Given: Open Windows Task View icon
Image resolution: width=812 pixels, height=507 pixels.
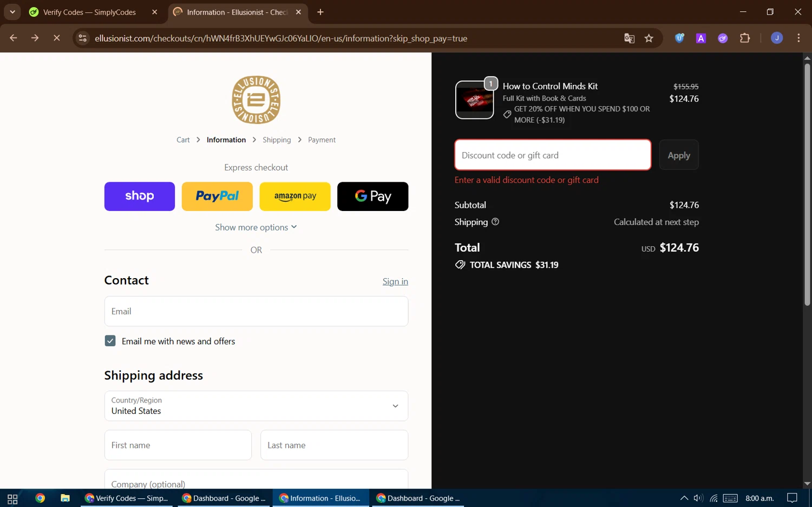Looking at the screenshot, I should 12,498.
